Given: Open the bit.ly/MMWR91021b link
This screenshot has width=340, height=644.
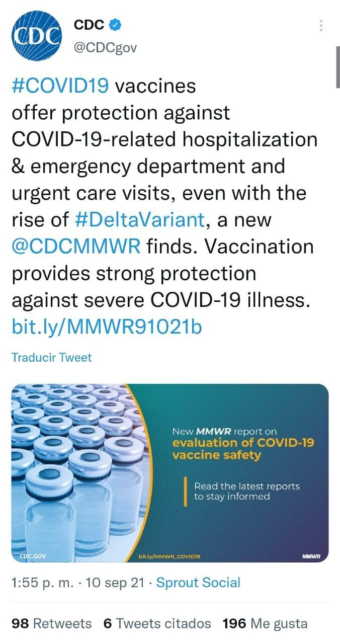Looking at the screenshot, I should (x=107, y=327).
